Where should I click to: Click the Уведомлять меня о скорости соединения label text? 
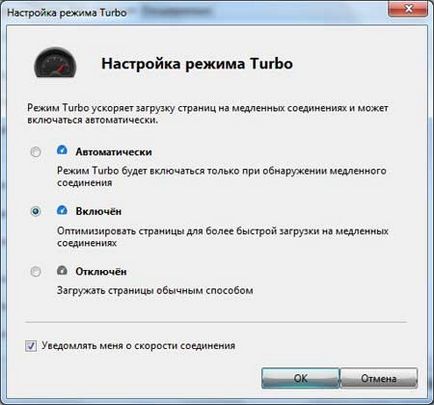pyautogui.click(x=138, y=346)
